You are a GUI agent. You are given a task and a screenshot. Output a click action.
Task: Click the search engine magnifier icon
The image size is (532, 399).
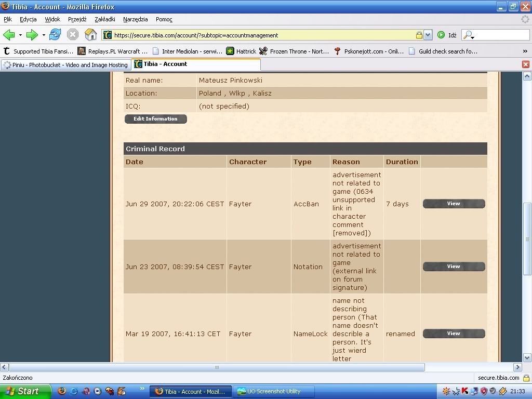pyautogui.click(x=469, y=35)
